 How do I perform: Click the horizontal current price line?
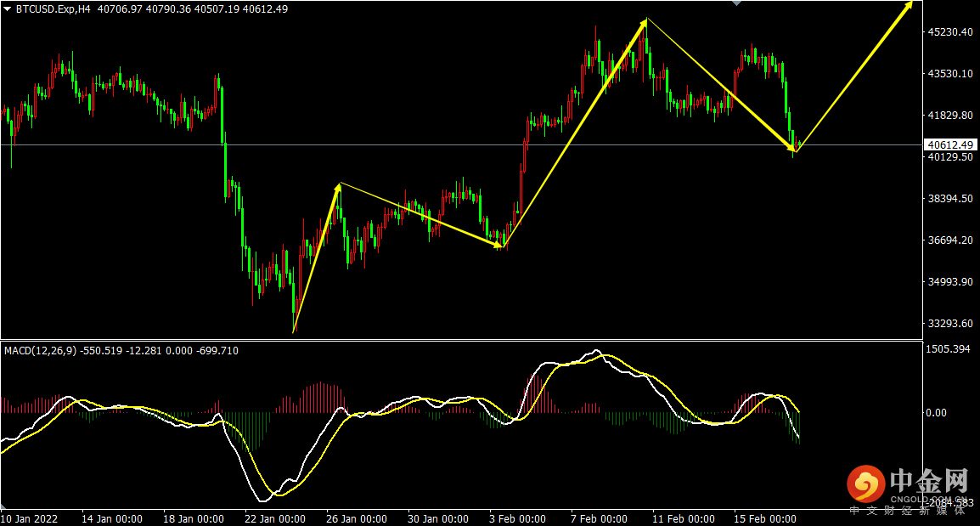[x=461, y=145]
